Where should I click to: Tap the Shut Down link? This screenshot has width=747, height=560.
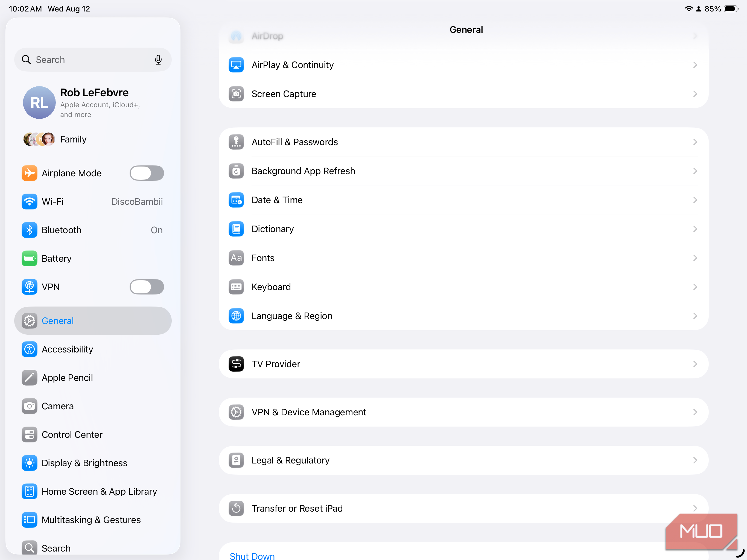point(252,556)
